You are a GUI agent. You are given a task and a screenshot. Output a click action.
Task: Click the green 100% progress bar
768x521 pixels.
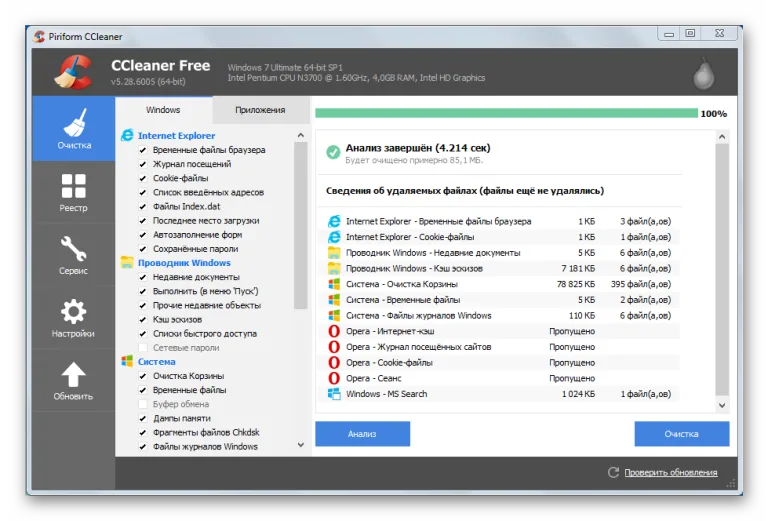point(506,113)
